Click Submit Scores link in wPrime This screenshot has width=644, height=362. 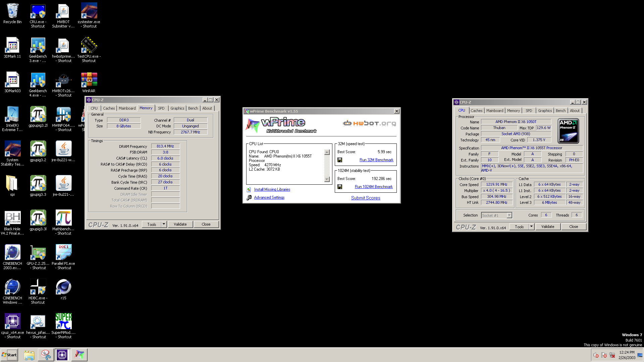pos(366,198)
